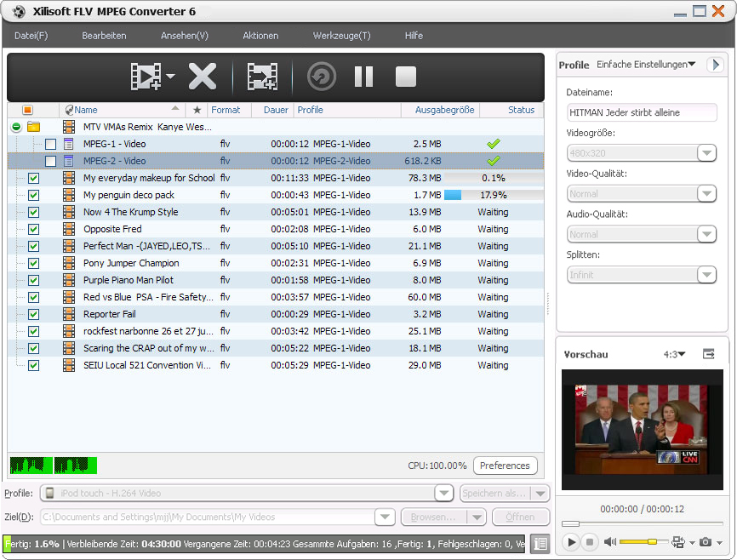
Task: Collapse the MTV VMAs Remix group
Action: click(16, 127)
